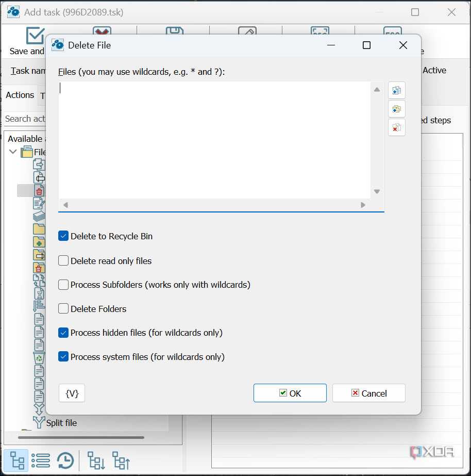Select the File category folder icon in tree
This screenshot has width=471, height=476.
[27, 152]
